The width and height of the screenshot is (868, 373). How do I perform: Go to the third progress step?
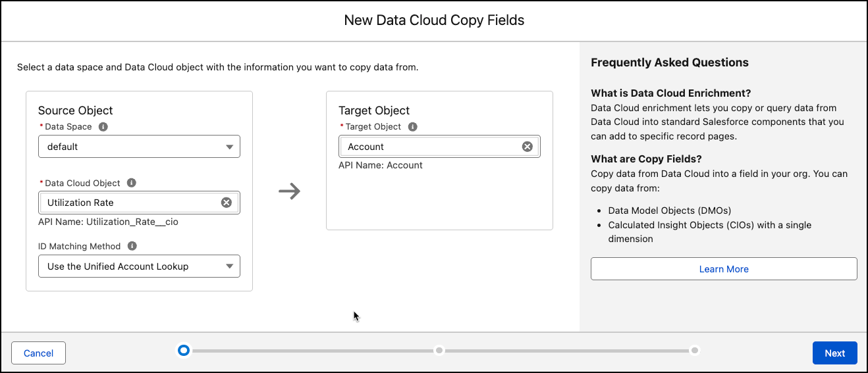click(x=694, y=351)
